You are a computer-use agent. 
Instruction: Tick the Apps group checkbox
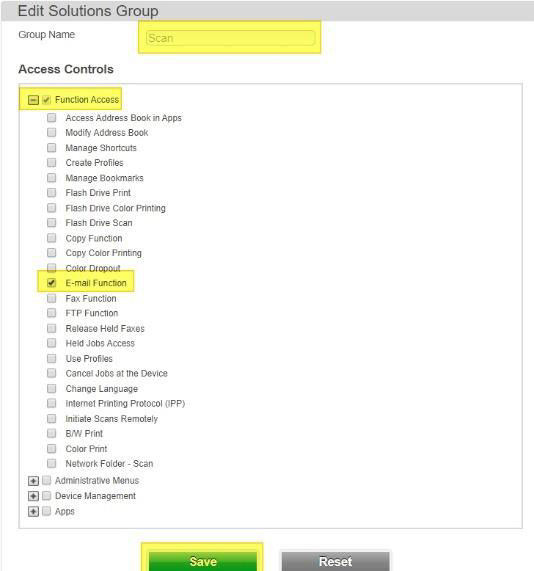pos(46,511)
